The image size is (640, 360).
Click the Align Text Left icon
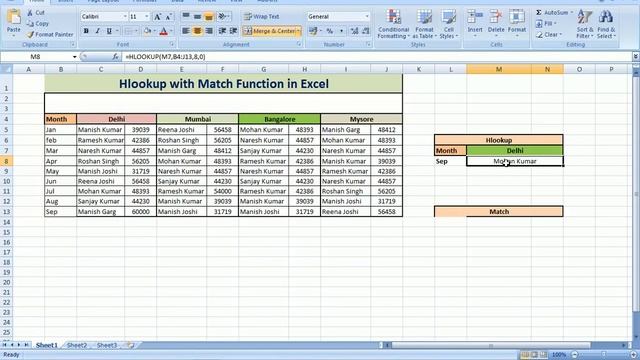(x=186, y=31)
